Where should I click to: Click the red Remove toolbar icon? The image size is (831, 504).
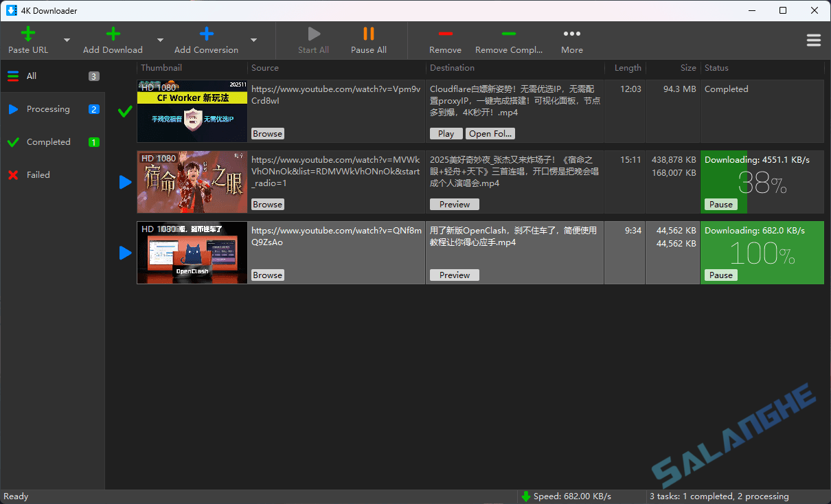445,32
